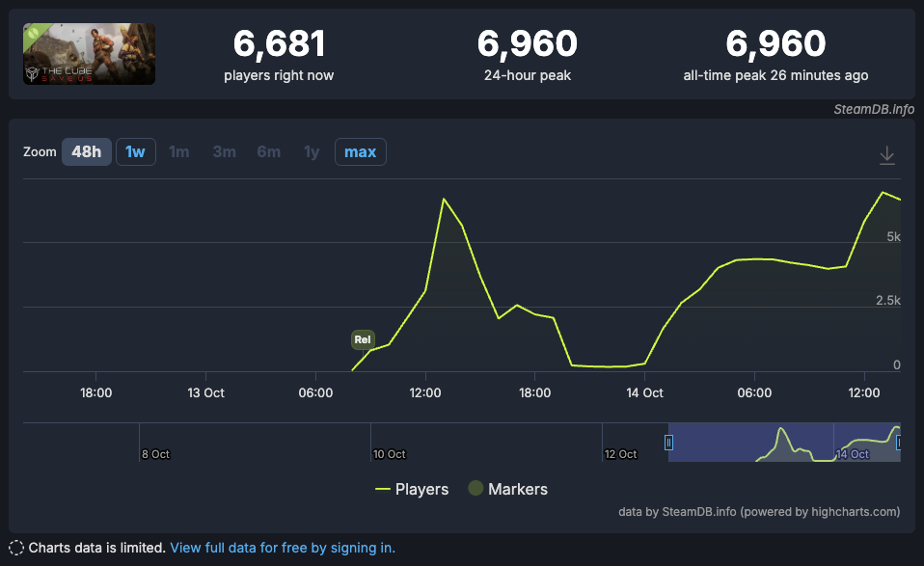The width and height of the screenshot is (924, 566).
Task: Hide the Markers series in the legend
Action: click(507, 489)
